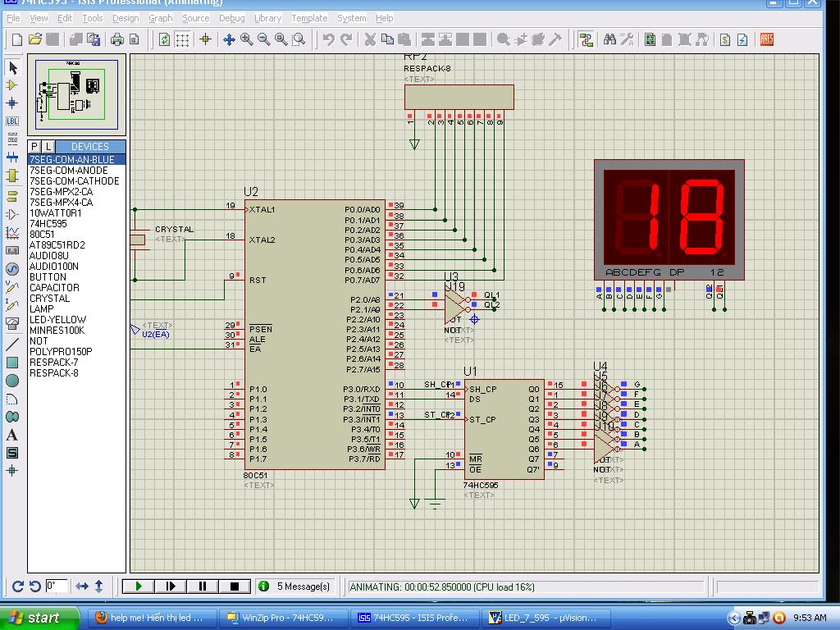
Task: Click the Search and Tag binoculars icon
Action: (609, 39)
